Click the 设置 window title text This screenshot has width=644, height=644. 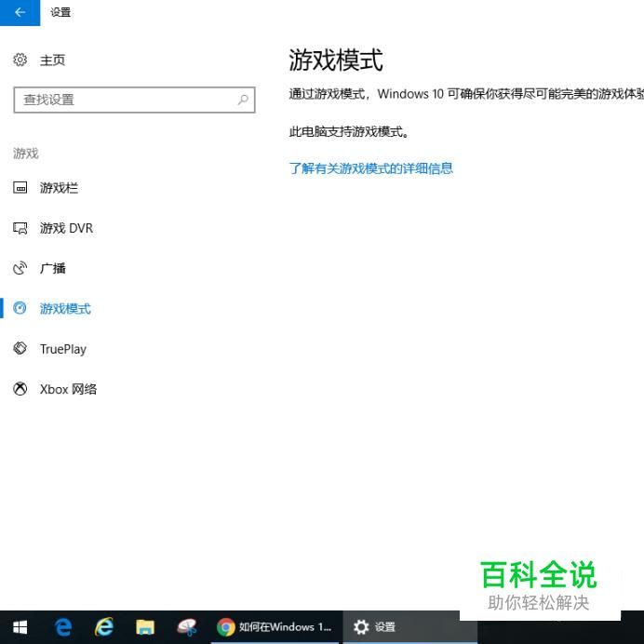[60, 12]
